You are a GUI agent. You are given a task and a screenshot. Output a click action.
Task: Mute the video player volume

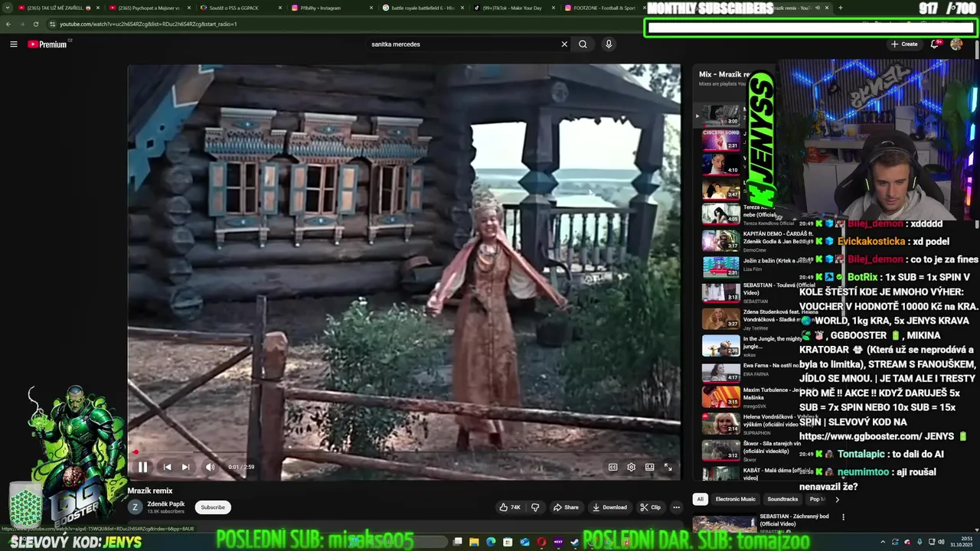click(x=210, y=467)
